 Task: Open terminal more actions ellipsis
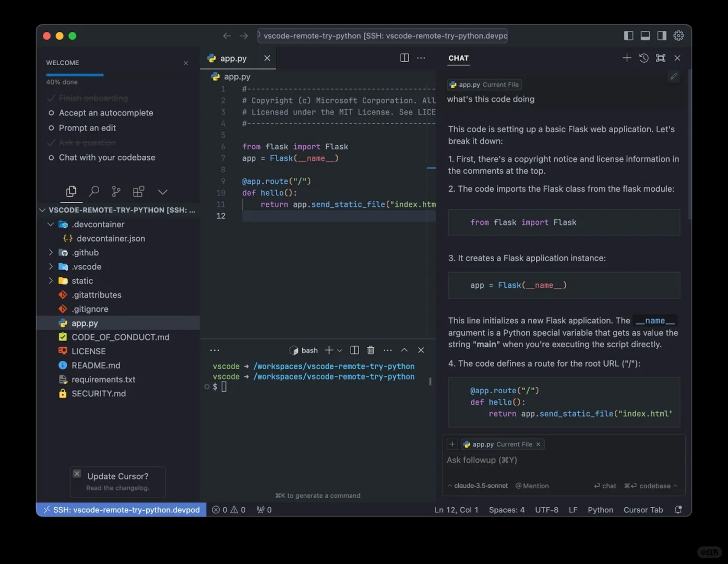pyautogui.click(x=388, y=350)
